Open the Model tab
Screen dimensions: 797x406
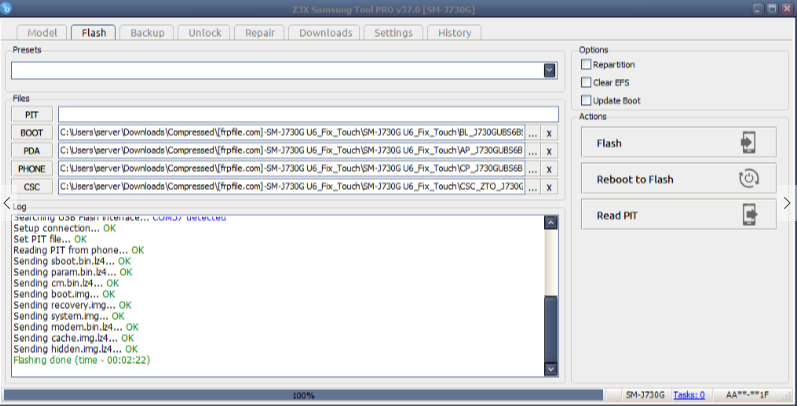[42, 33]
